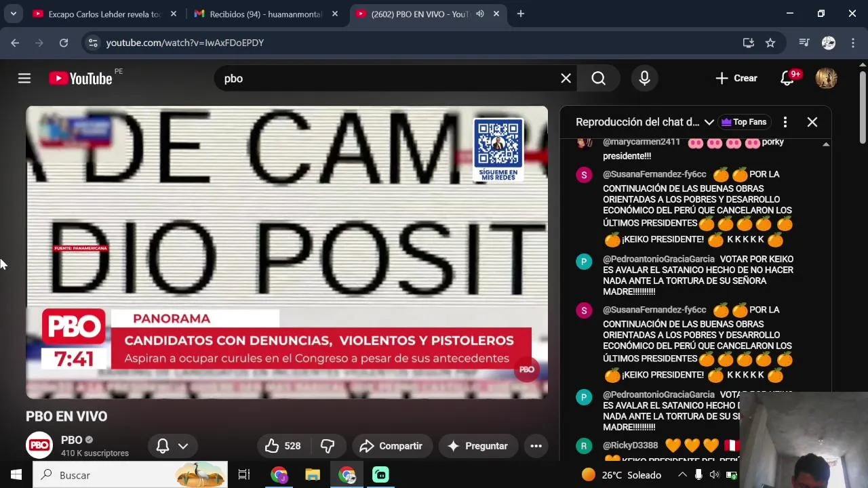Mute the PBO EN VIVO tab audio
This screenshot has width=868, height=488.
pyautogui.click(x=480, y=14)
